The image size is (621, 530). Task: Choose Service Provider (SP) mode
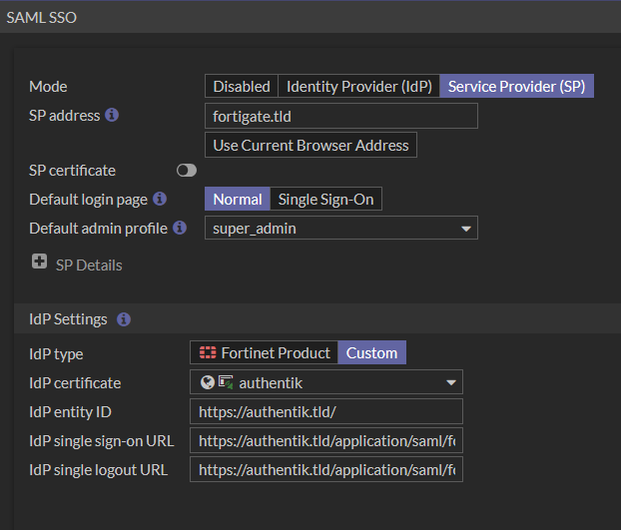[516, 86]
